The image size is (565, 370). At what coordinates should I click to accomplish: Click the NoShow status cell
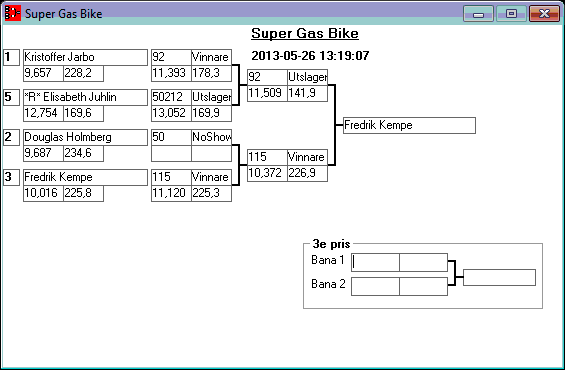pyautogui.click(x=212, y=137)
